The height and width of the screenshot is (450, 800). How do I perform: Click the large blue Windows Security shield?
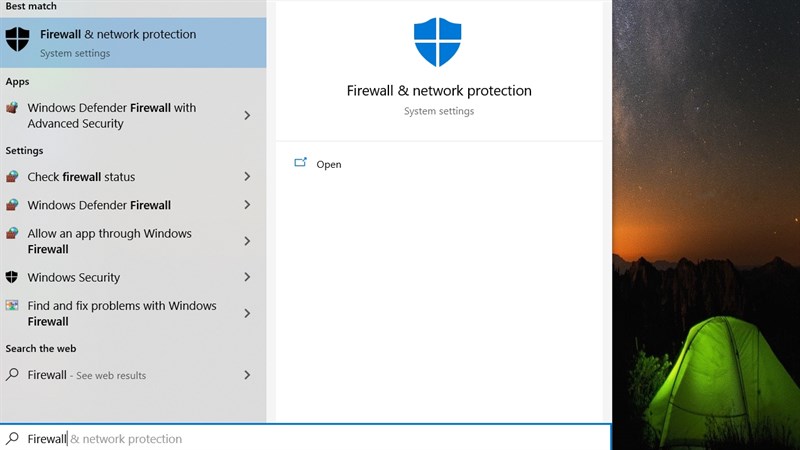437,42
